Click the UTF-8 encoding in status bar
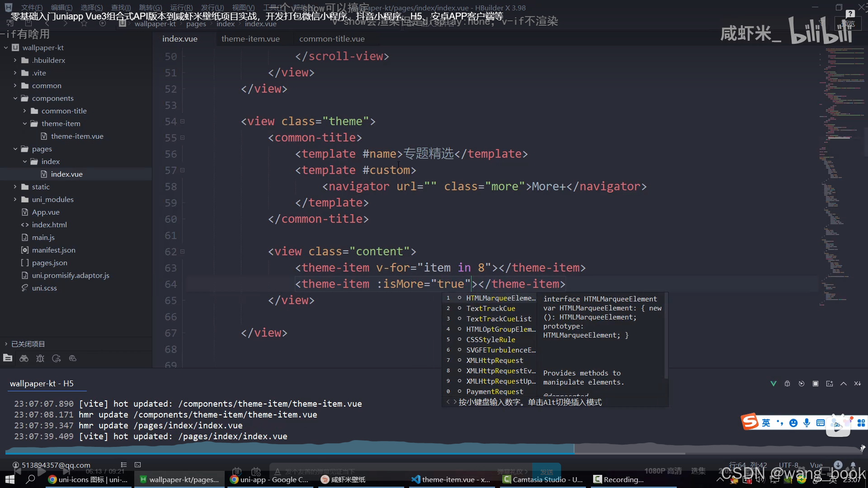This screenshot has height=488, width=868. pyautogui.click(x=789, y=465)
